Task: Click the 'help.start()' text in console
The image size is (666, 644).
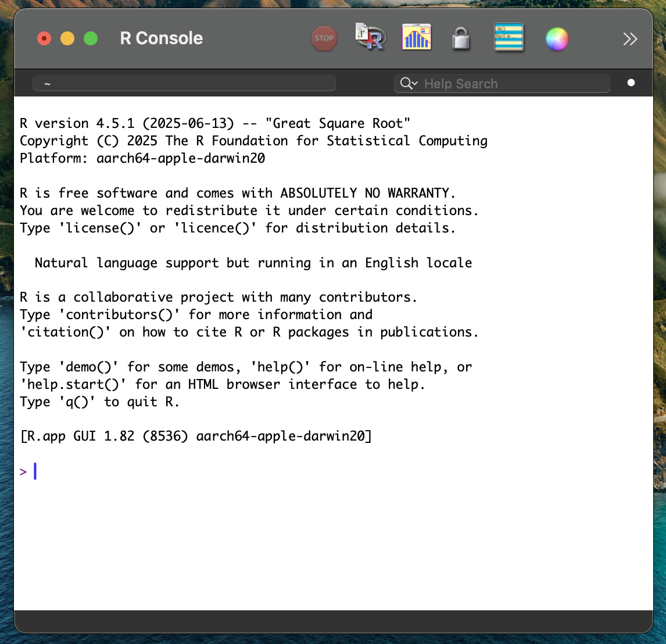Action: click(73, 384)
